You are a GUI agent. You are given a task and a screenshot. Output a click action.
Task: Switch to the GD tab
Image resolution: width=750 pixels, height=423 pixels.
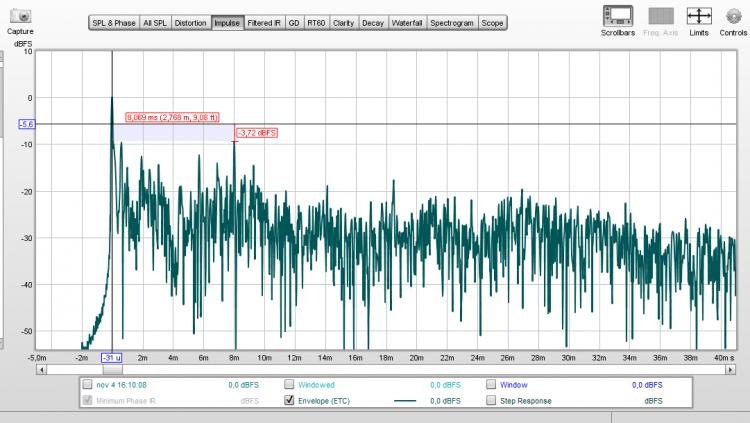point(294,23)
